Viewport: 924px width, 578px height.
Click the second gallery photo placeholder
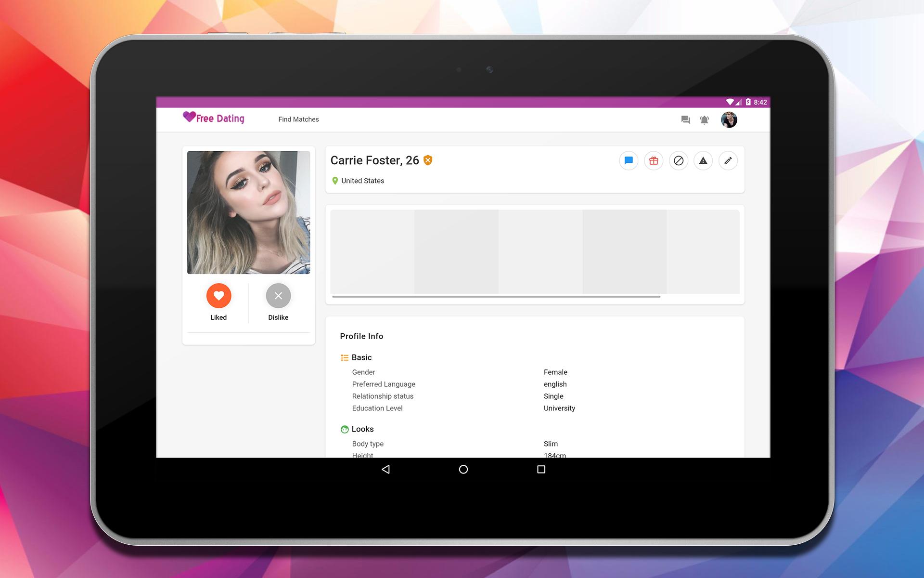[456, 251]
